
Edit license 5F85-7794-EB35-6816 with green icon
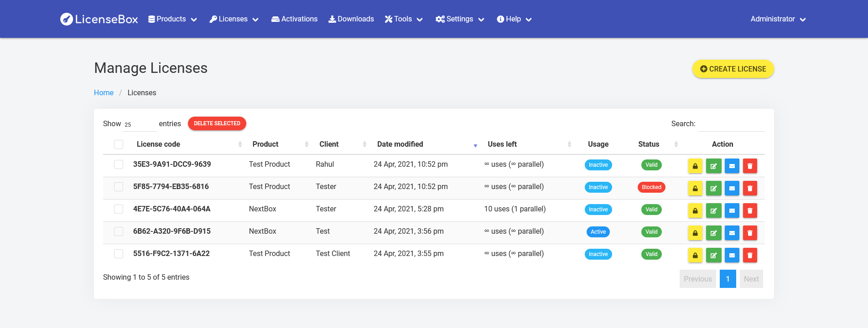(713, 188)
